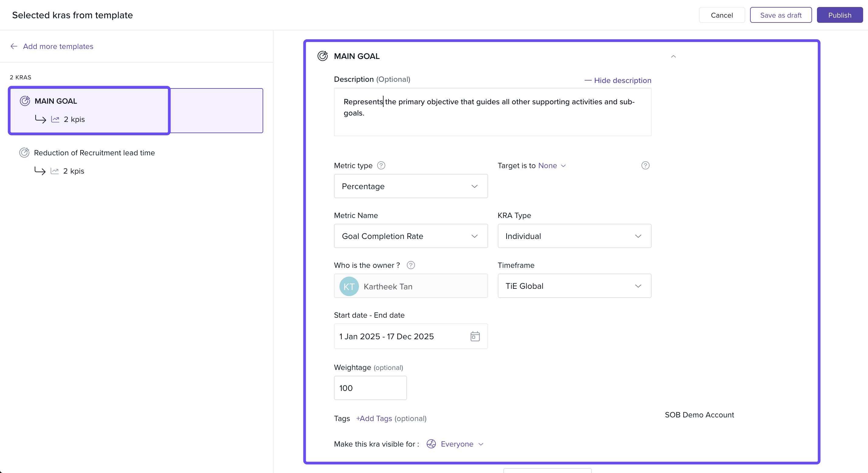
Task: Open Goal Completion Rate metric name dropdown
Action: (410, 236)
